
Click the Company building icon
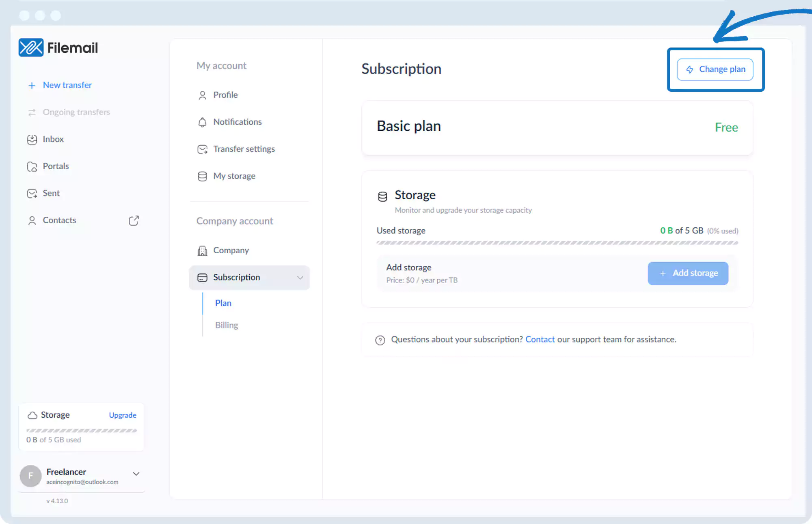tap(202, 250)
